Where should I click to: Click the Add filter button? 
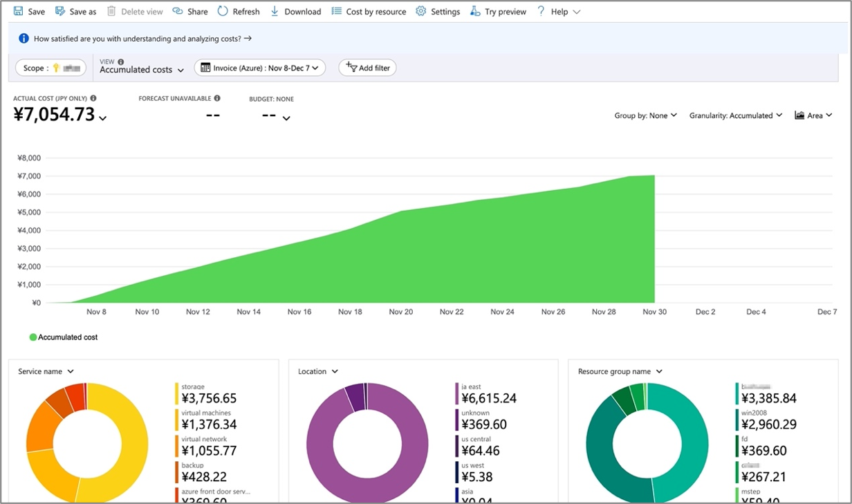tap(367, 68)
